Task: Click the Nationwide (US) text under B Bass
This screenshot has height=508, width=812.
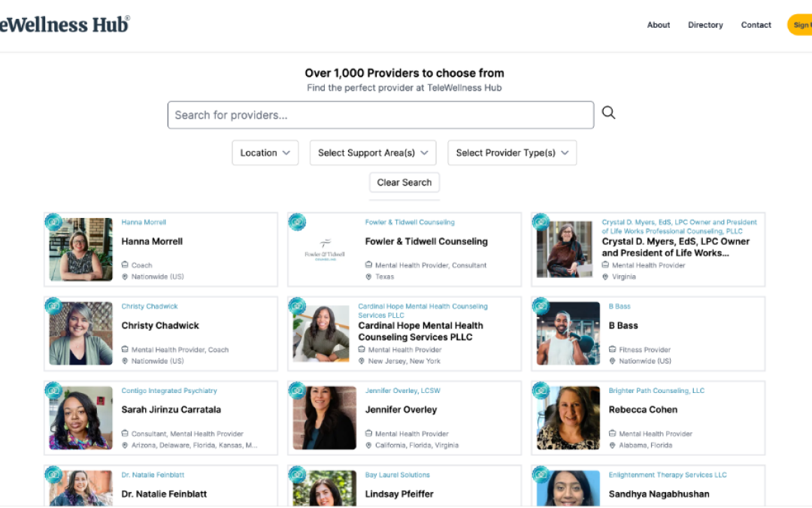Action: [x=645, y=361]
